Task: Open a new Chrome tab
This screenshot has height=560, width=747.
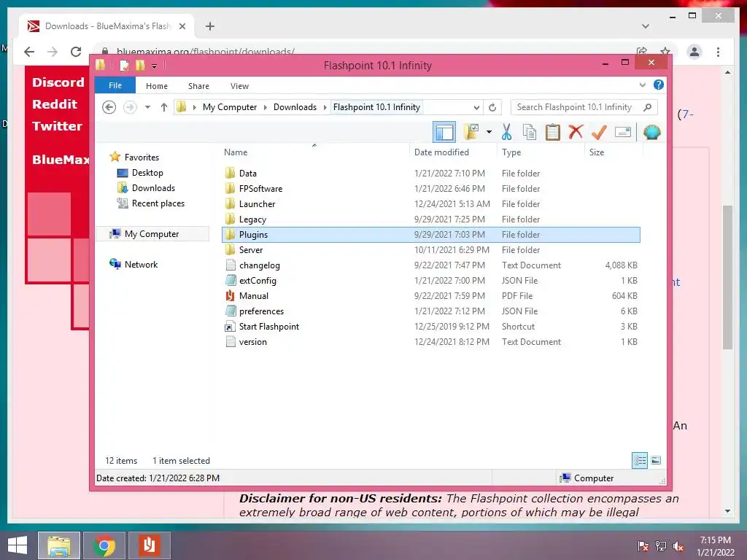Action: (x=210, y=26)
